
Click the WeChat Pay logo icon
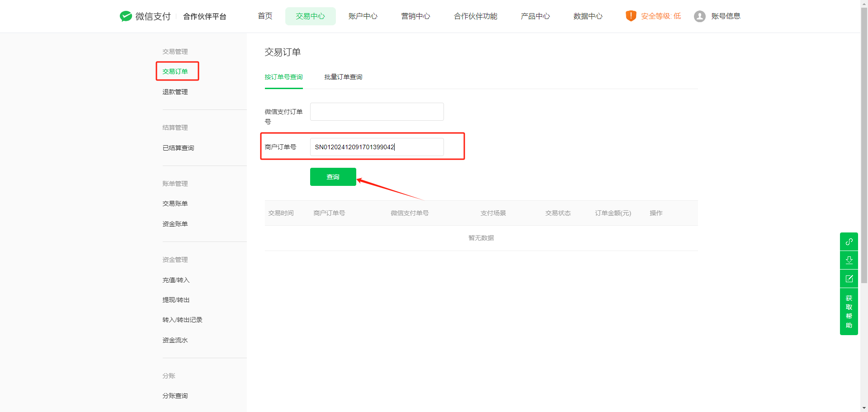click(126, 16)
